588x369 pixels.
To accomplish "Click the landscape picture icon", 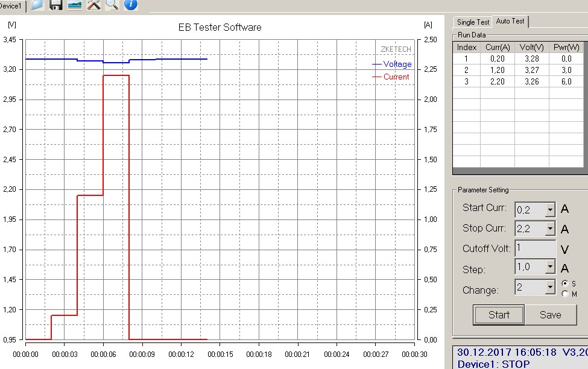I will (75, 5).
